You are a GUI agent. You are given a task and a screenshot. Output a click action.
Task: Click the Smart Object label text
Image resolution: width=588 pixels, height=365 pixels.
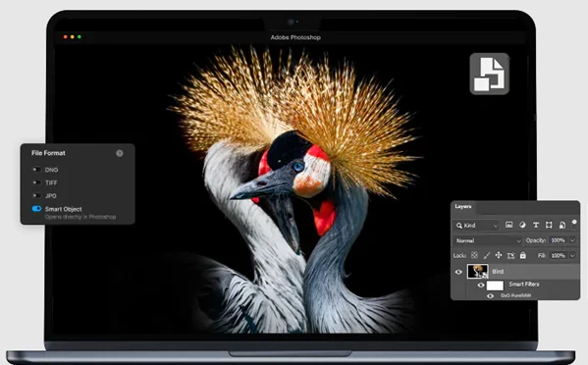pyautogui.click(x=64, y=209)
